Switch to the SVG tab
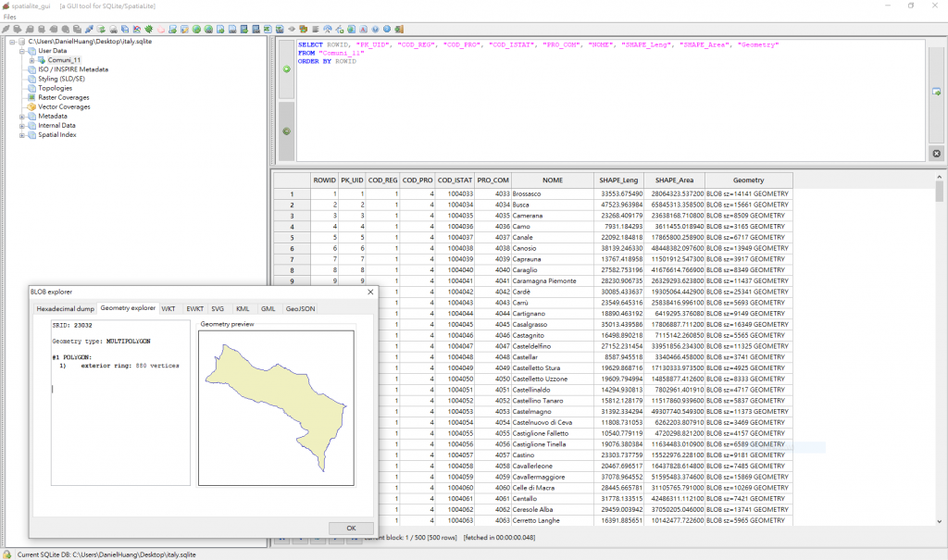 click(x=218, y=308)
